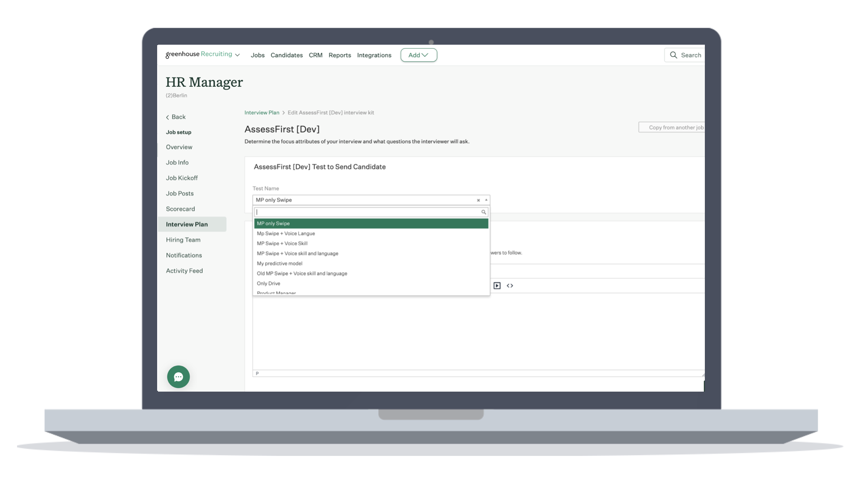Click the magnifier icon in dropdown search
The image size is (862, 504).
coord(483,212)
